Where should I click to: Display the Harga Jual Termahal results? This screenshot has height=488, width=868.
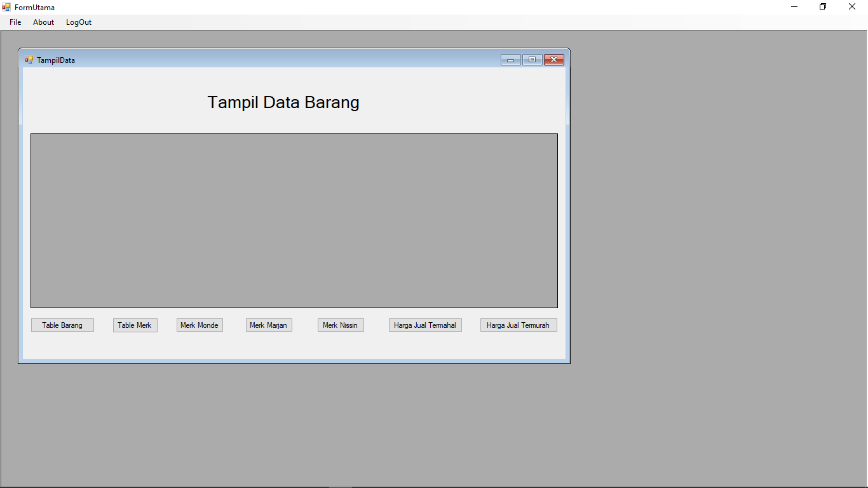[x=425, y=325]
